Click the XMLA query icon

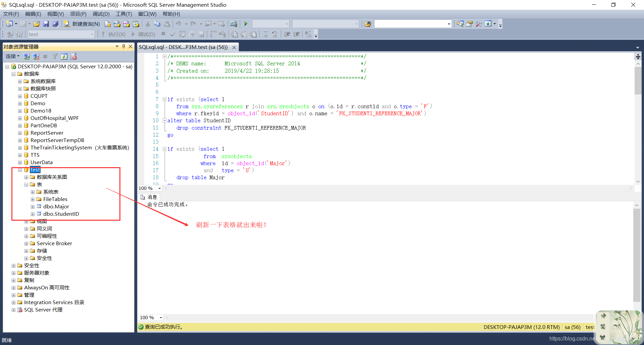coord(136,24)
